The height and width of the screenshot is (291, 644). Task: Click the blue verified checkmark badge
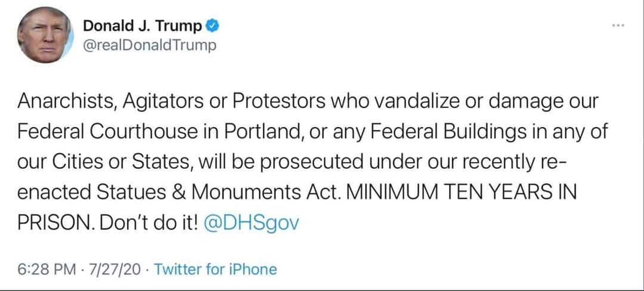coord(212,27)
